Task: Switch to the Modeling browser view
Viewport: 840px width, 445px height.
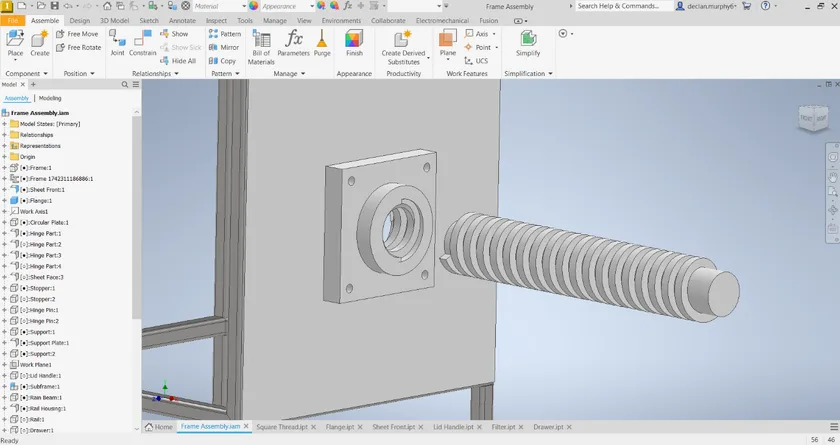Action: coord(50,98)
